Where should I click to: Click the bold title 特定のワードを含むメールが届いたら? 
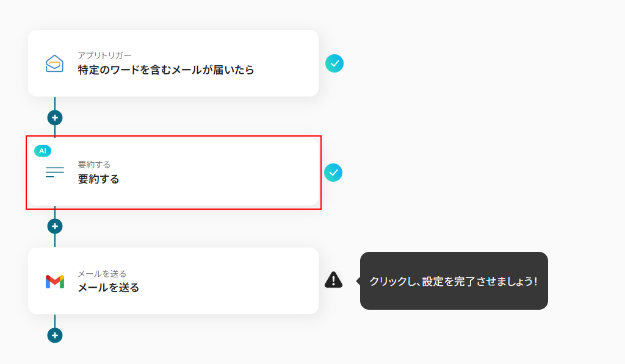[166, 70]
